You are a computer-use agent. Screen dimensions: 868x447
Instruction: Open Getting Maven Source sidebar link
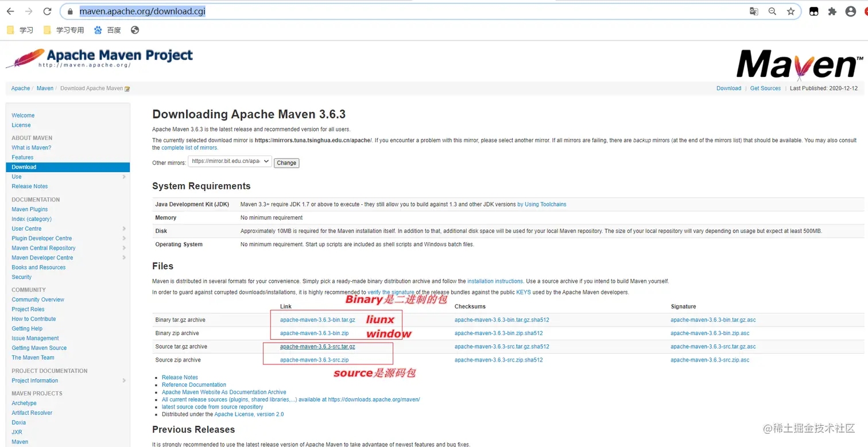point(39,348)
